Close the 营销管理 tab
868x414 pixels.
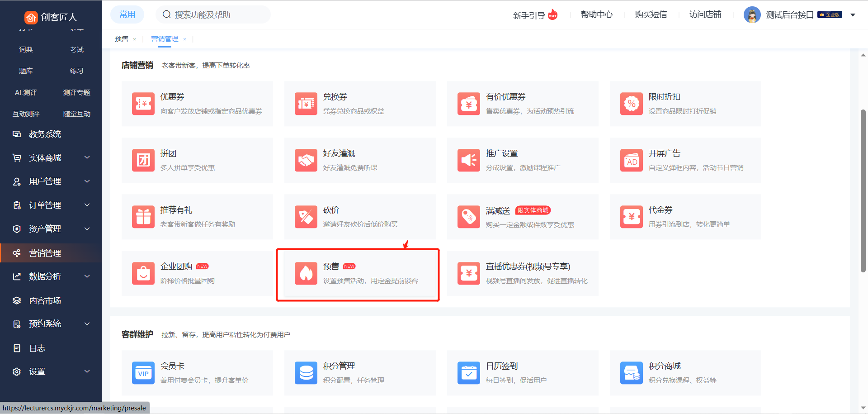click(184, 39)
